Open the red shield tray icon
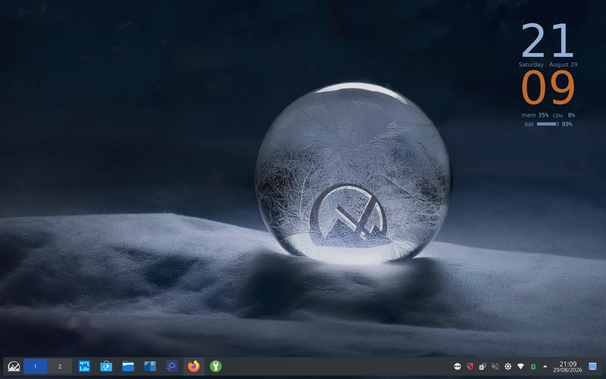The height and width of the screenshot is (379, 606). pyautogui.click(x=470, y=366)
